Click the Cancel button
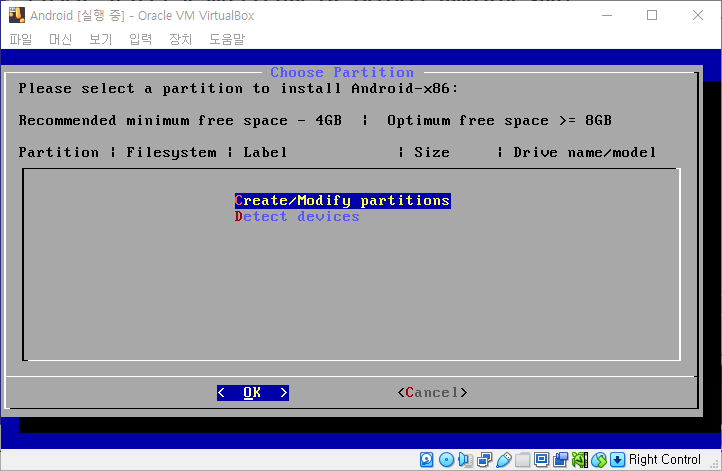Screen dimensions: 722x471 (x=432, y=393)
